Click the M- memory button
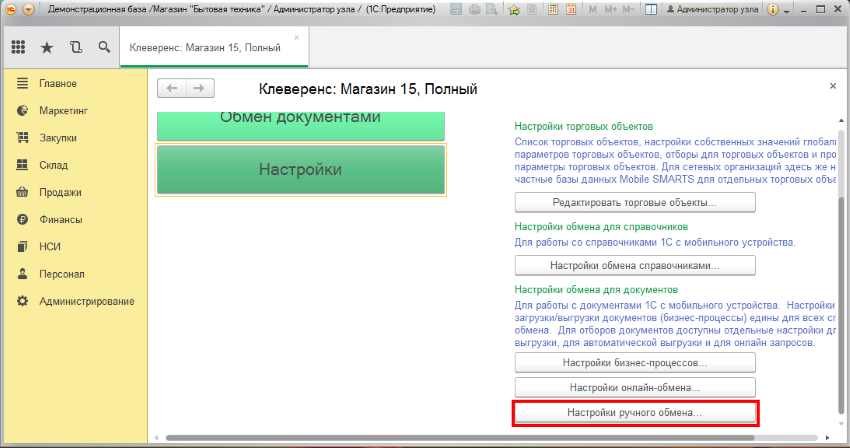Image resolution: width=850 pixels, height=448 pixels. (628, 9)
